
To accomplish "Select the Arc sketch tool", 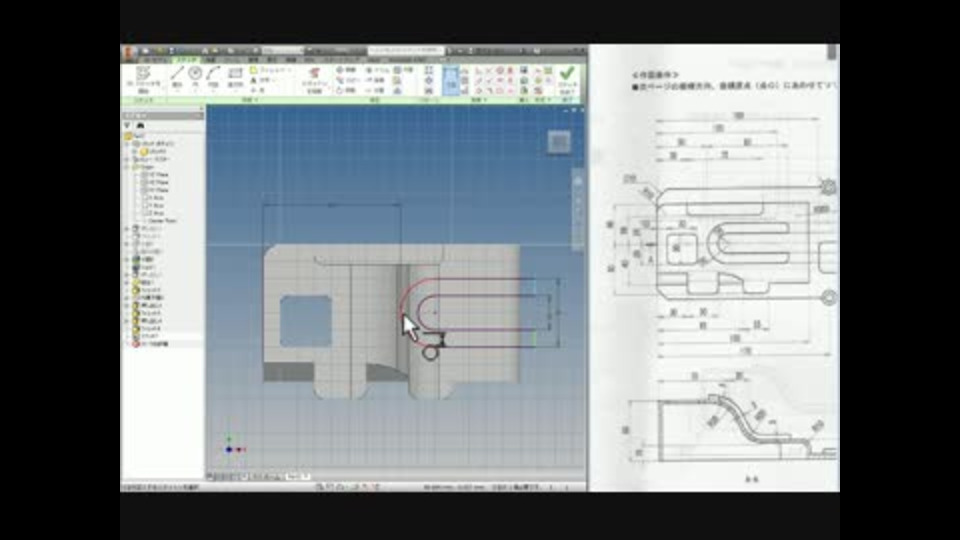I will pyautogui.click(x=213, y=78).
